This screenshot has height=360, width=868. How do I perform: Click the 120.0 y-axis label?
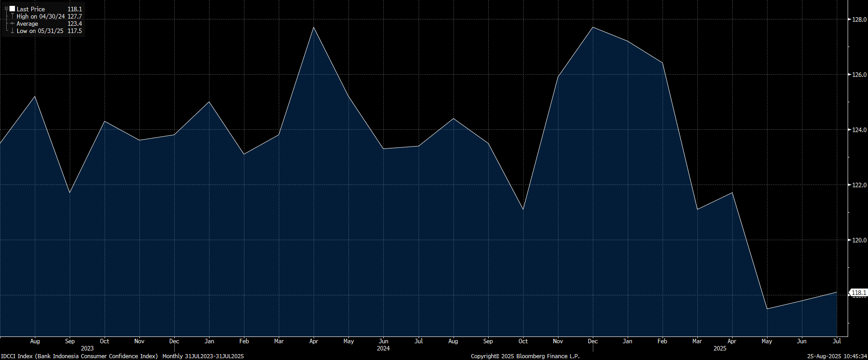(859, 240)
